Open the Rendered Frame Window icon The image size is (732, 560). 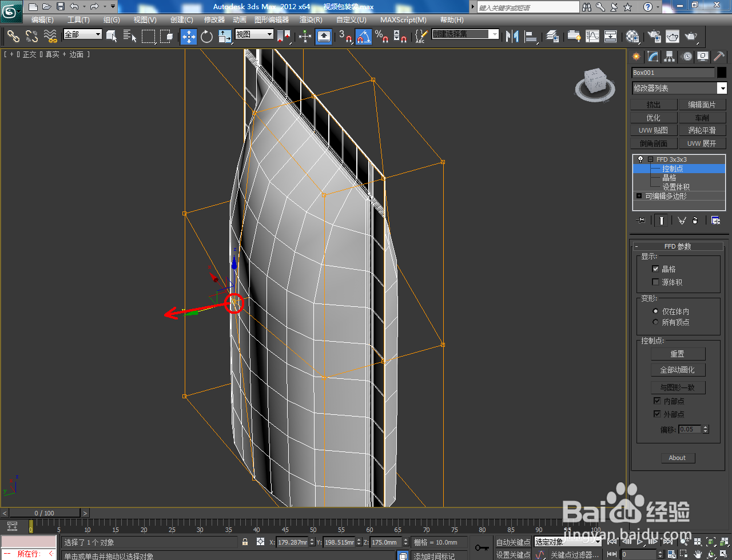click(x=672, y=37)
